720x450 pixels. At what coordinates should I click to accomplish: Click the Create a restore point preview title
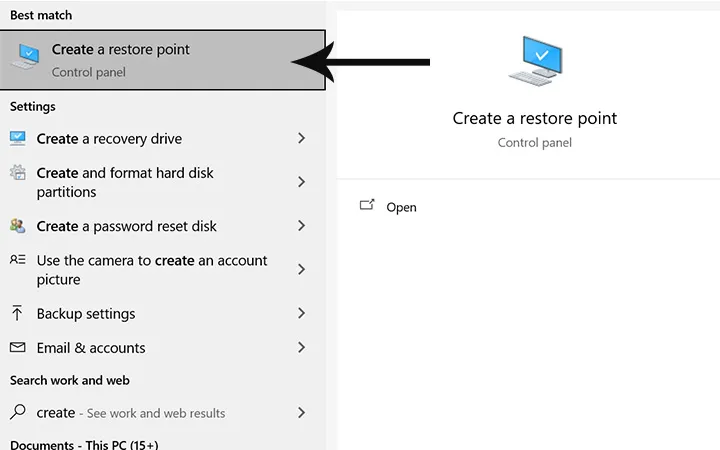(x=535, y=118)
